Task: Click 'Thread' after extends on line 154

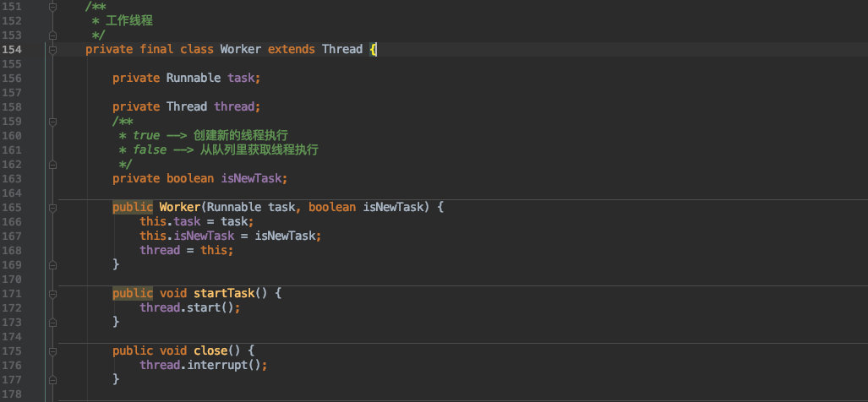Action: point(342,49)
